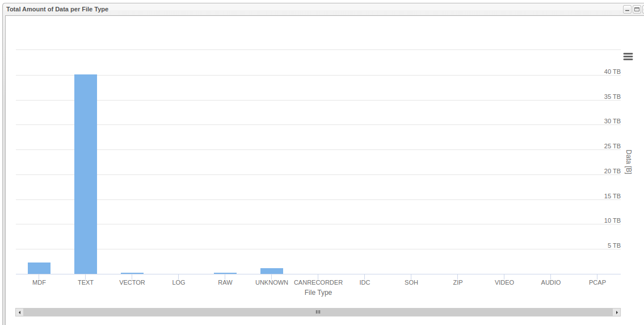The image size is (644, 325).
Task: Click the PCAP axis label
Action: click(597, 282)
